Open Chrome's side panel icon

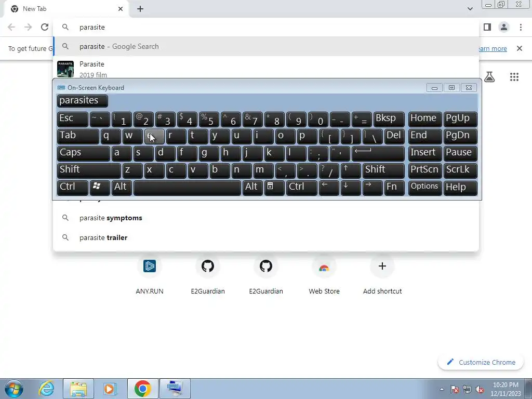click(x=487, y=27)
